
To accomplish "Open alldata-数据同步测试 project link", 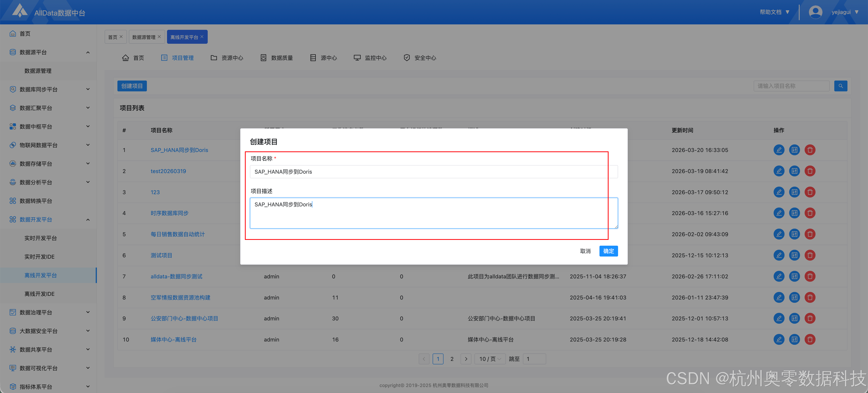I will pos(176,276).
